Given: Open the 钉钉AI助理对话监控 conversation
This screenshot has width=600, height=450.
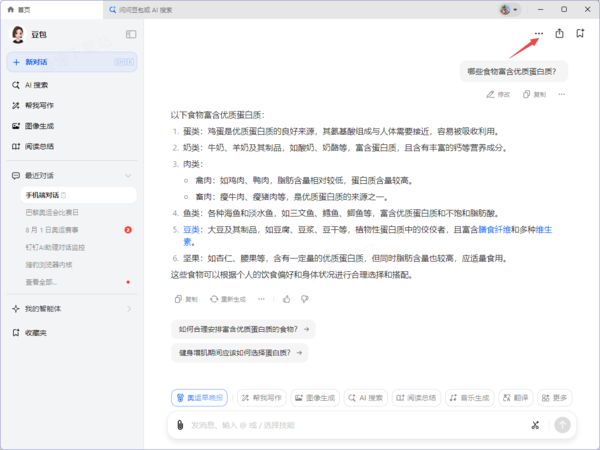Looking at the screenshot, I should (x=55, y=247).
